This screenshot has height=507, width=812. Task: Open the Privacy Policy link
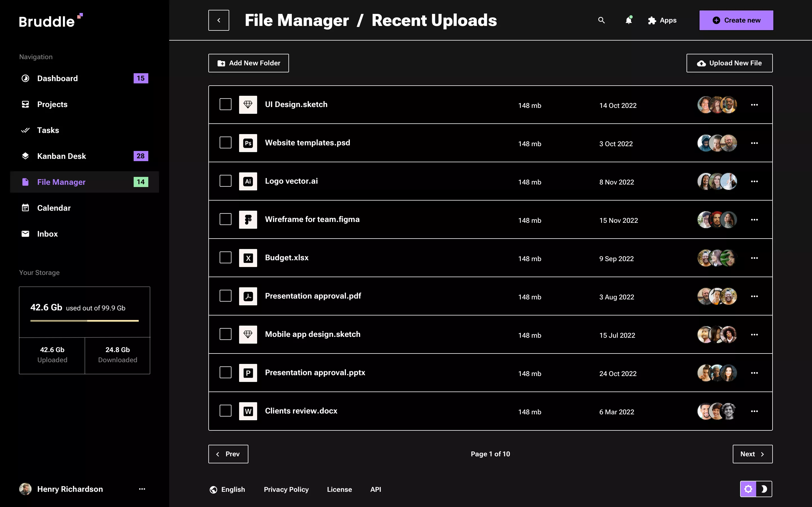286,489
